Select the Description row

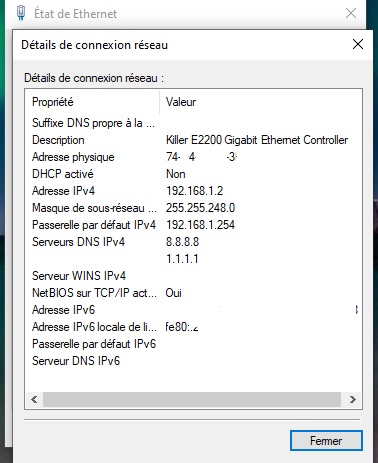(x=193, y=140)
